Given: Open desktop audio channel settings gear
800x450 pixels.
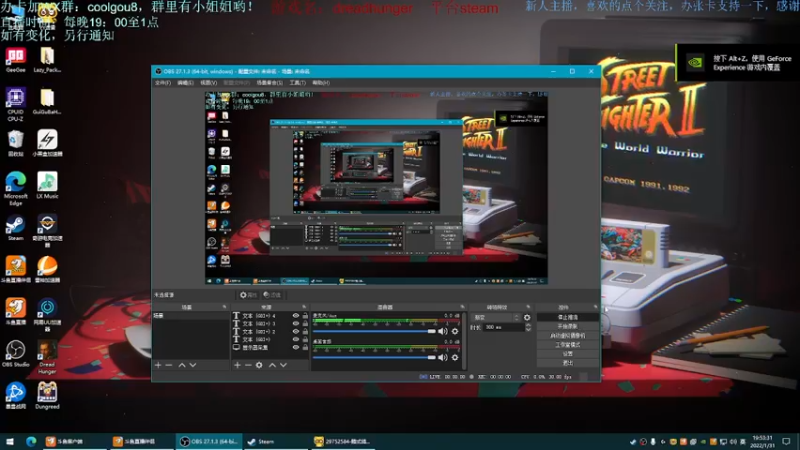Looking at the screenshot, I should click(x=455, y=358).
